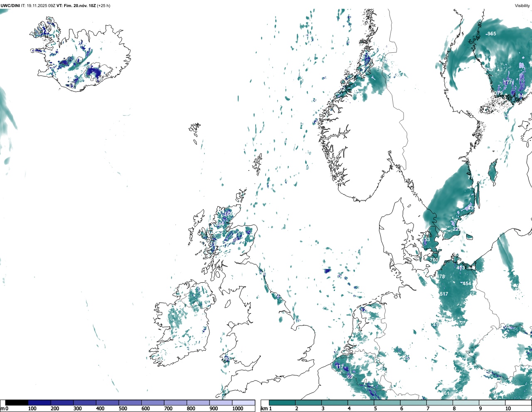
Task: Click the '517' map value
Action: click(444, 294)
